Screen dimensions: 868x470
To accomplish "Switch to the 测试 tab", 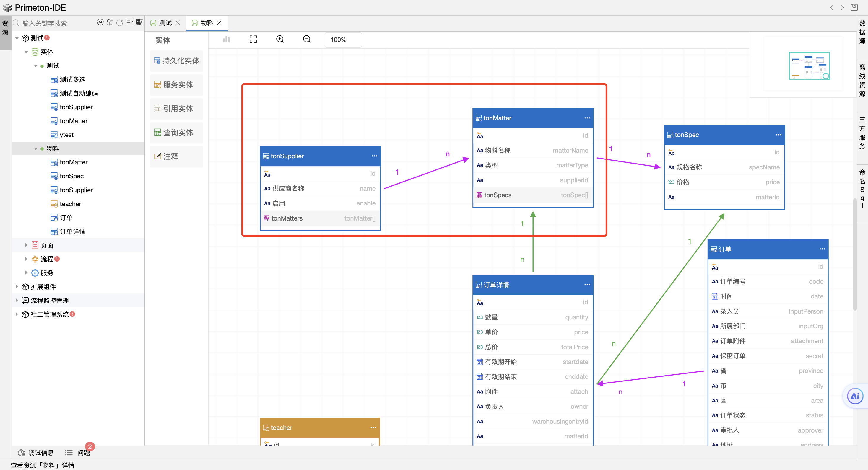I will (x=165, y=23).
